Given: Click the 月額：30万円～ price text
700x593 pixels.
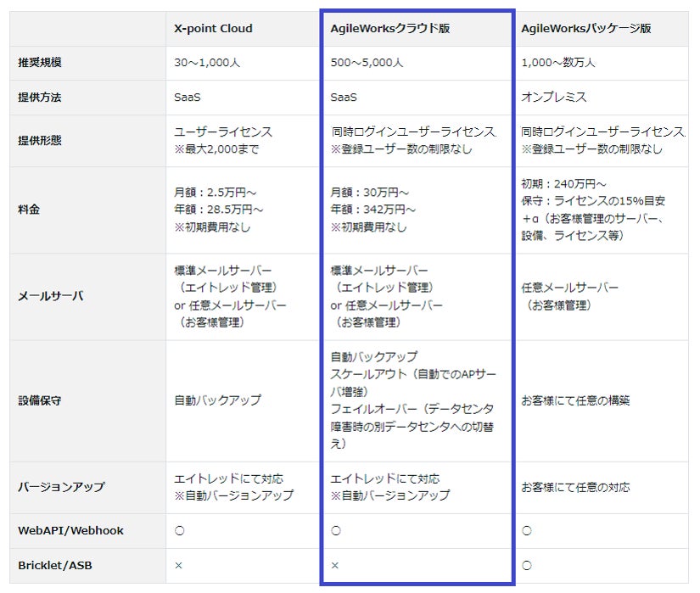Looking at the screenshot, I should tap(369, 193).
